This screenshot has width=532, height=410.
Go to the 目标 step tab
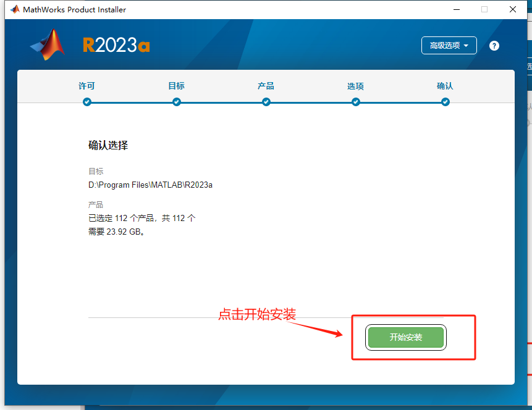click(177, 86)
